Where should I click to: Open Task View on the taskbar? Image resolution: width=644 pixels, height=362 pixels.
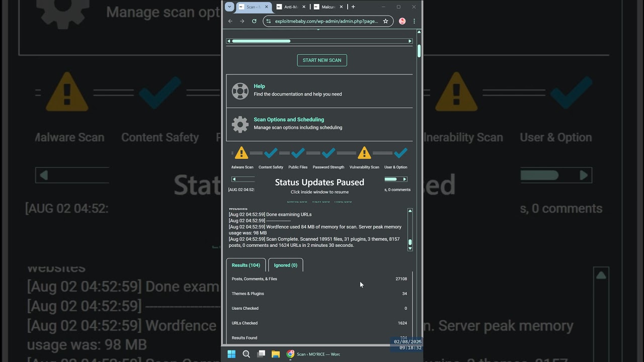[261, 354]
